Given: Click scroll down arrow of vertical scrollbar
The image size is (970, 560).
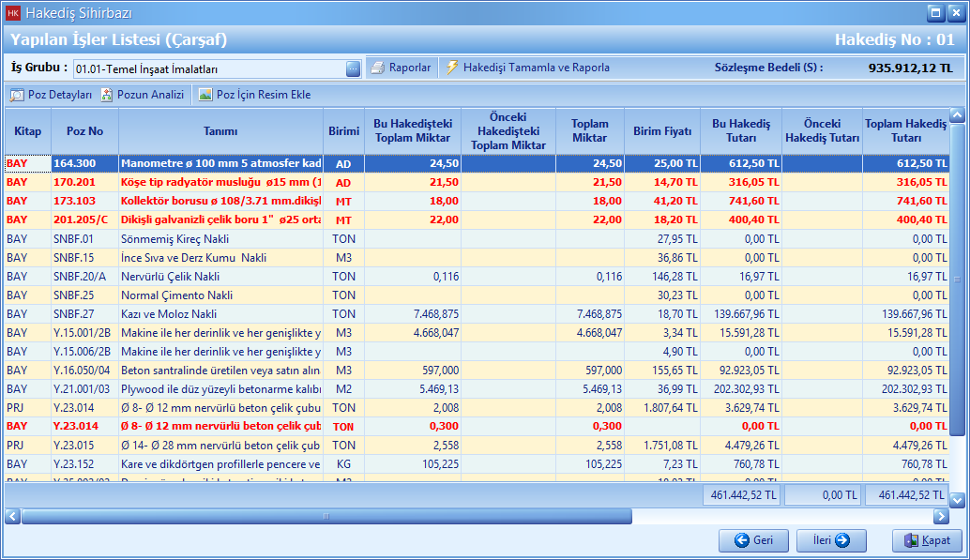Looking at the screenshot, I should (x=957, y=500).
